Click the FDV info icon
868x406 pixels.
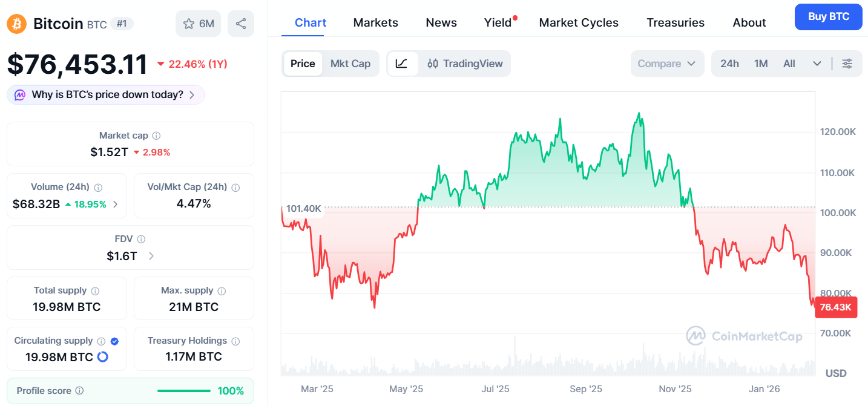pos(141,240)
